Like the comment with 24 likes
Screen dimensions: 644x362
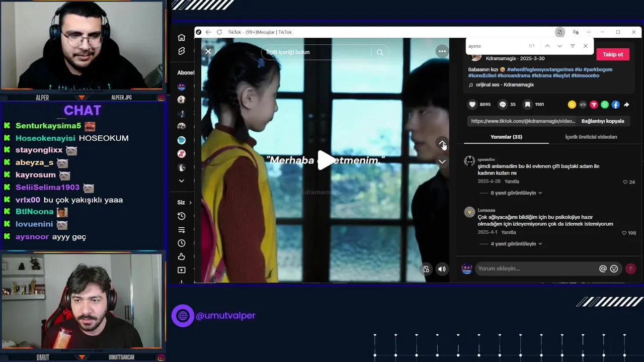(625, 182)
